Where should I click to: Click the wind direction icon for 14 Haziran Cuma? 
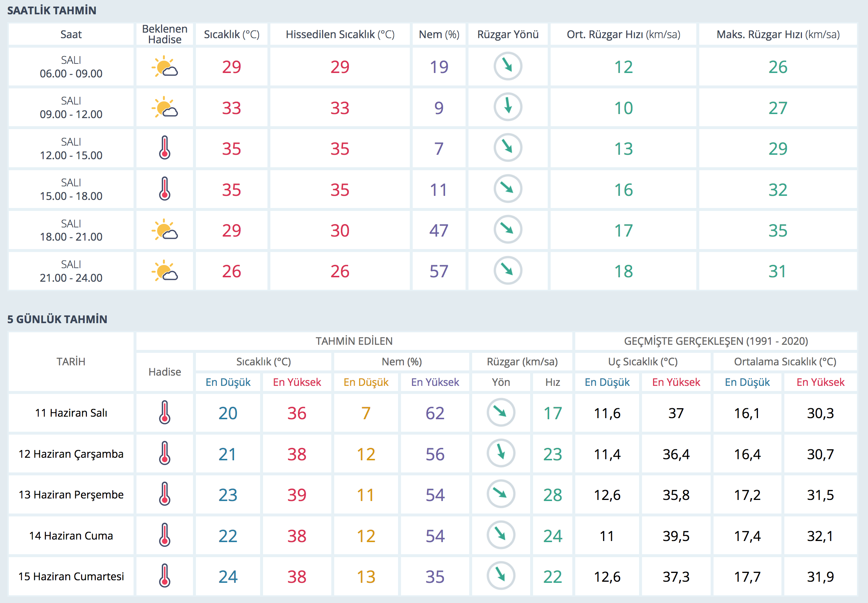(x=501, y=535)
